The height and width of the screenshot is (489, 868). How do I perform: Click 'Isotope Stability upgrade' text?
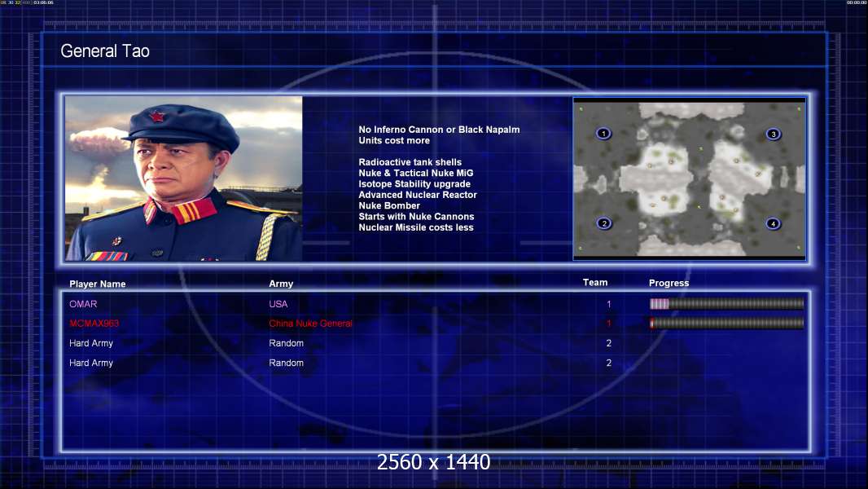click(x=414, y=184)
